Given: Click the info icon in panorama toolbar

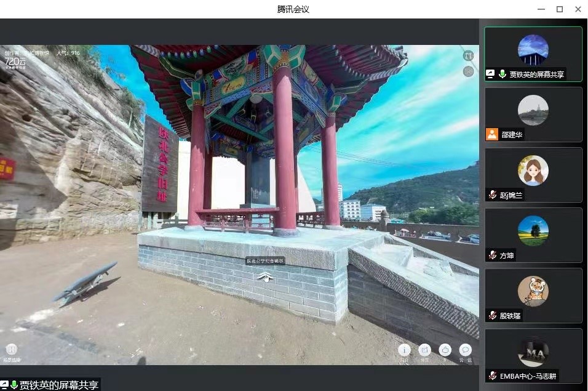Looking at the screenshot, I should (404, 350).
